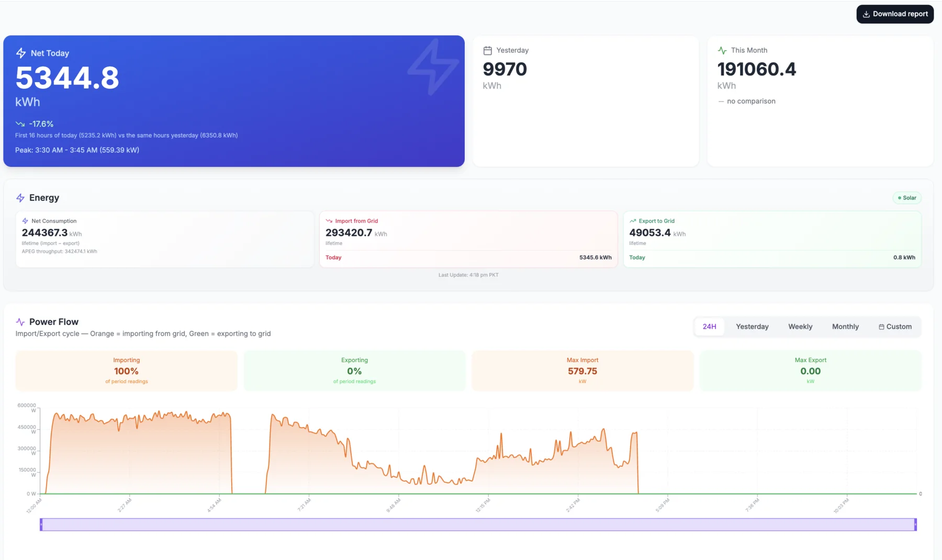Click the lightning bolt icon beside Net Today
942x560 pixels.
(21, 53)
